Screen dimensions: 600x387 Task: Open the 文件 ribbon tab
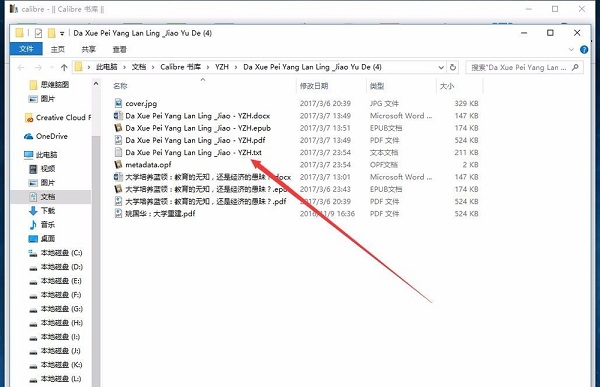click(x=26, y=49)
